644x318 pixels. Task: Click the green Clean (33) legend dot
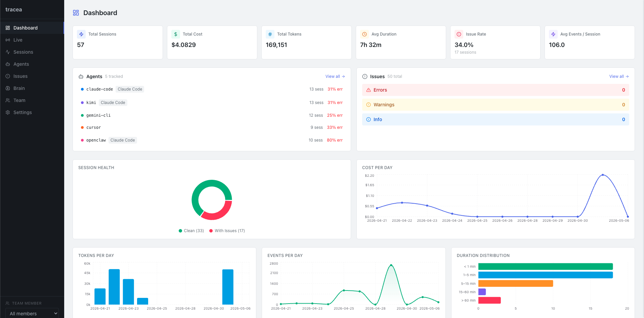coord(180,231)
